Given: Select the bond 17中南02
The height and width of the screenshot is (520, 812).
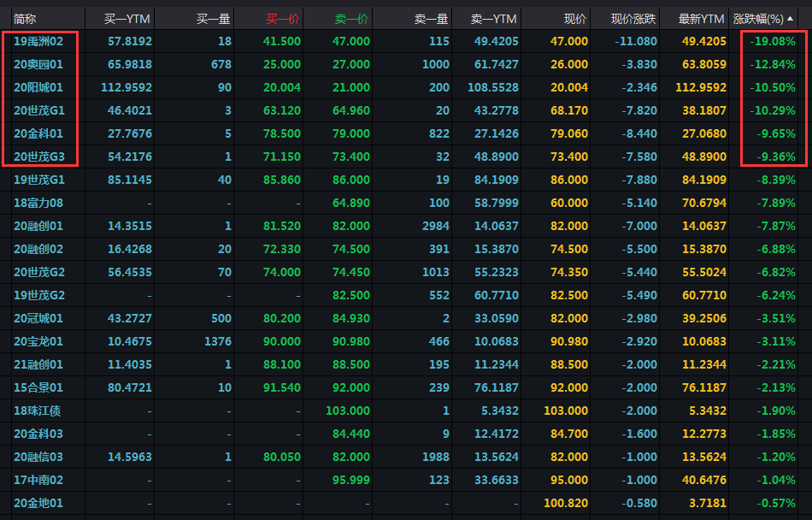Looking at the screenshot, I should coord(38,480).
